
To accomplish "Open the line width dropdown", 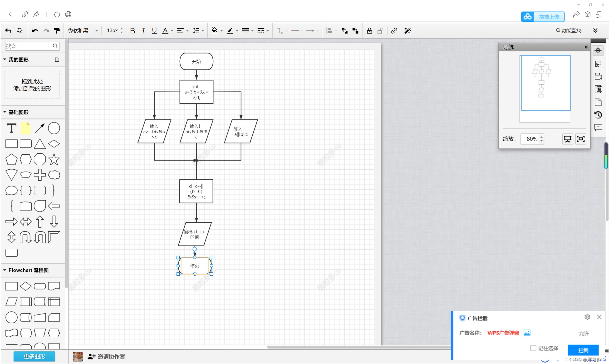I will pyautogui.click(x=247, y=31).
